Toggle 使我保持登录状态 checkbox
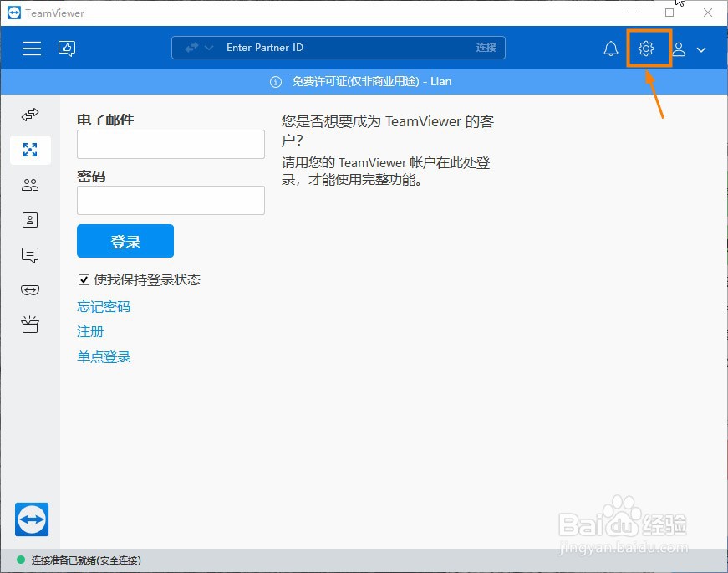The height and width of the screenshot is (573, 728). [x=84, y=279]
